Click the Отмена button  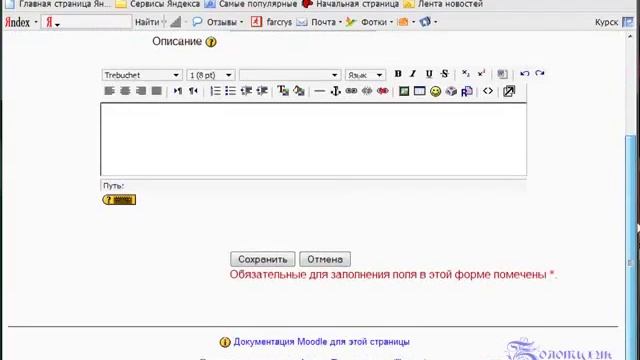coord(325,259)
